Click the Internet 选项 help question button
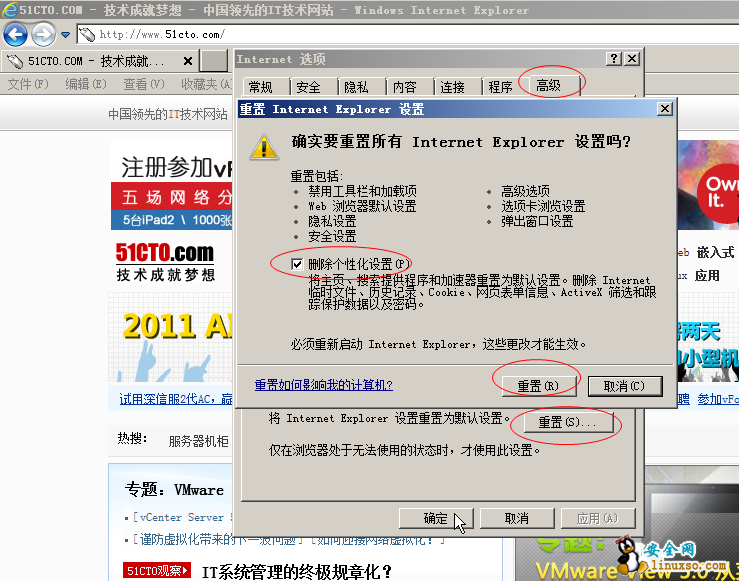This screenshot has width=739, height=581. coord(614,59)
